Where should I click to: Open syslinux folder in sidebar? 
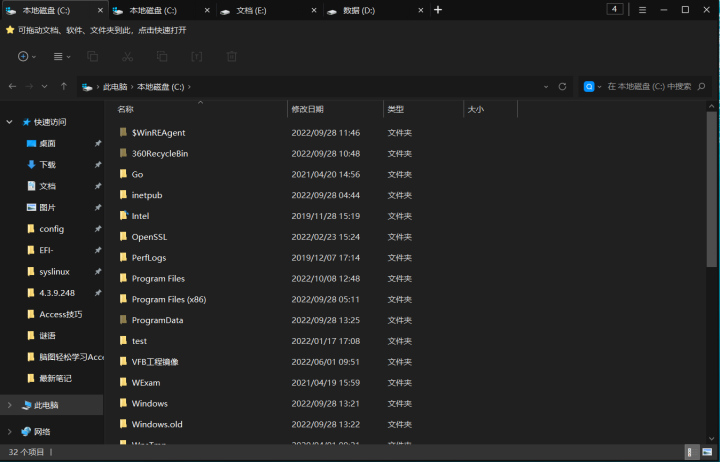tap(54, 271)
